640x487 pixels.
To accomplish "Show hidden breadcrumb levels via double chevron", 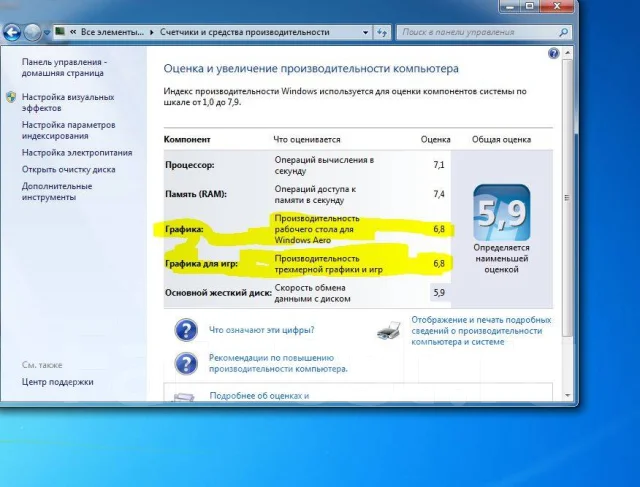I will tap(73, 32).
